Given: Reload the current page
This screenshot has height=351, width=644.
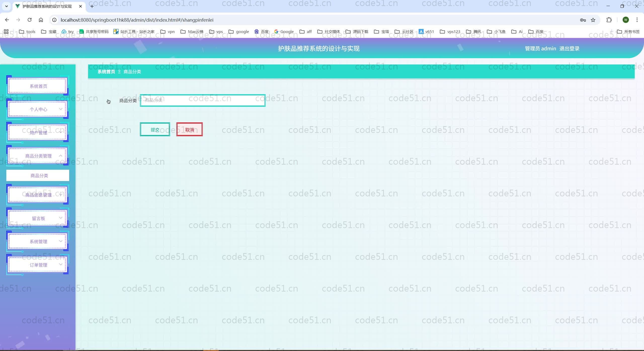Looking at the screenshot, I should [29, 20].
